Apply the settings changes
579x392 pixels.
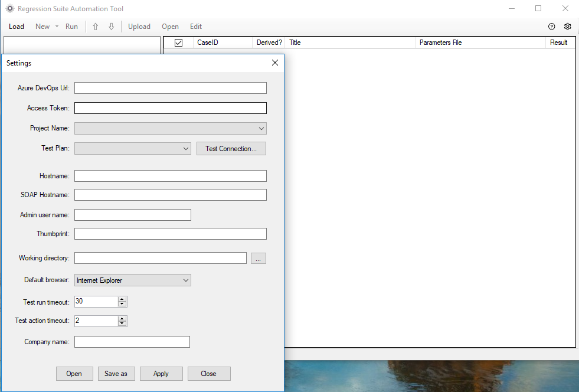tap(161, 373)
